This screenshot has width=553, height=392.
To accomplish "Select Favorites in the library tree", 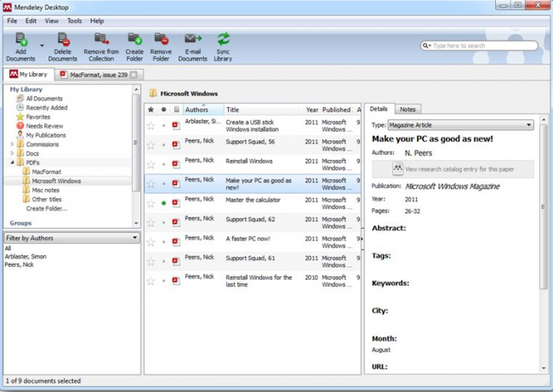I will point(37,116).
